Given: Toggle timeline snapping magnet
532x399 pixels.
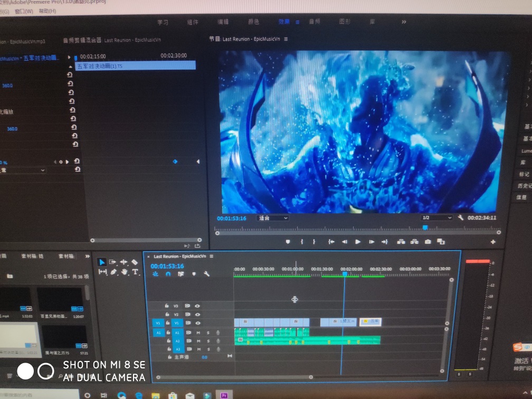Looking at the screenshot, I should pyautogui.click(x=168, y=274).
